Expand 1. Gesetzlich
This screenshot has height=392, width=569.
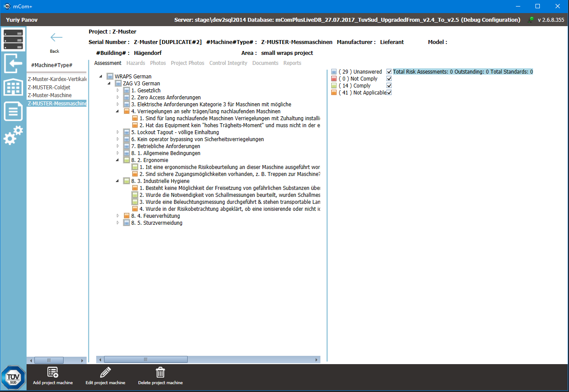[x=118, y=91]
